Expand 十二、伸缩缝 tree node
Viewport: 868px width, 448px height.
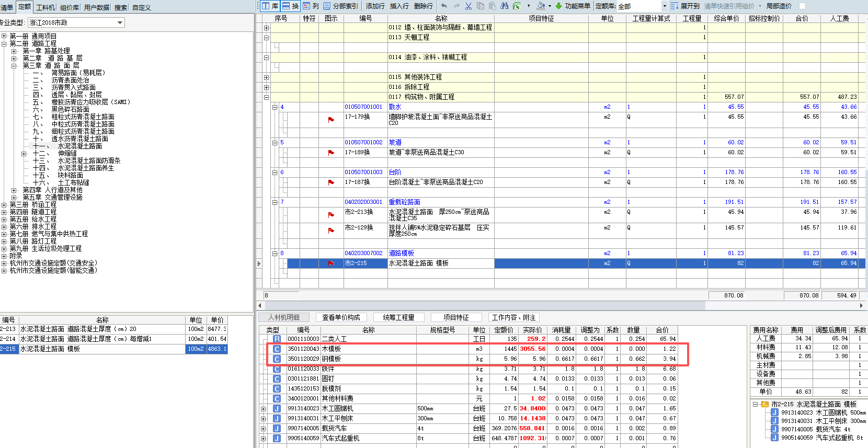(24, 154)
